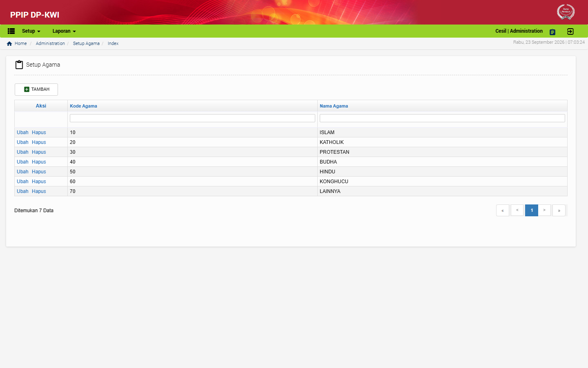
Task: Click the Nama Agama filter field
Action: coord(442,118)
